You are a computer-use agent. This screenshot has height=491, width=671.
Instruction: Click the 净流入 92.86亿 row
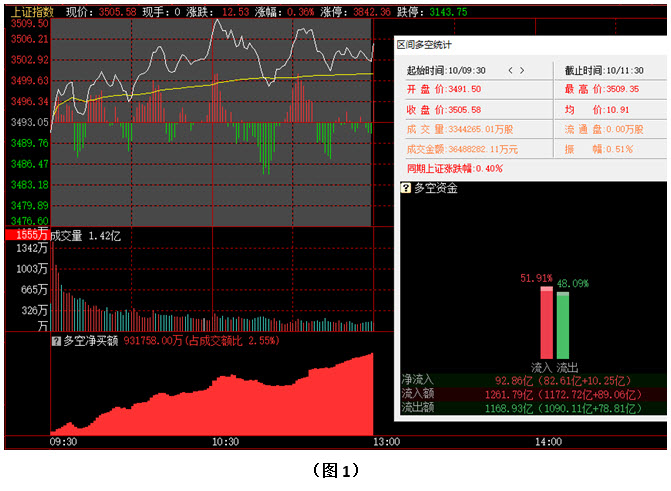[x=533, y=380]
